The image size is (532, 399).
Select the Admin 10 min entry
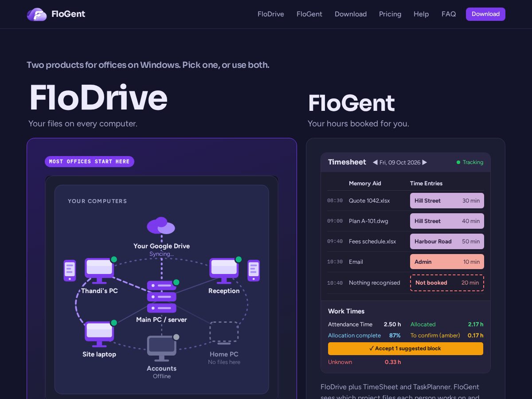pos(447,262)
